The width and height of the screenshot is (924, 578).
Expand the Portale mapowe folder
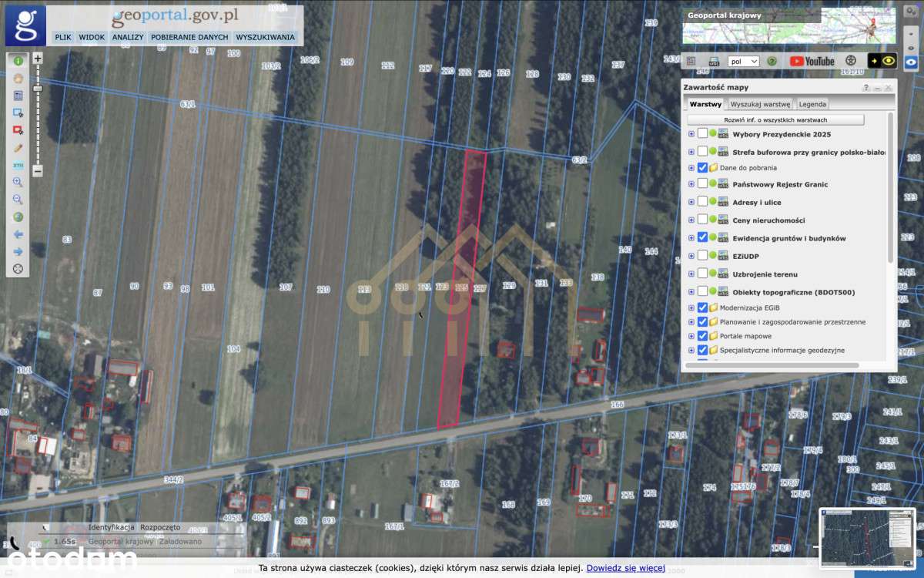tap(691, 337)
